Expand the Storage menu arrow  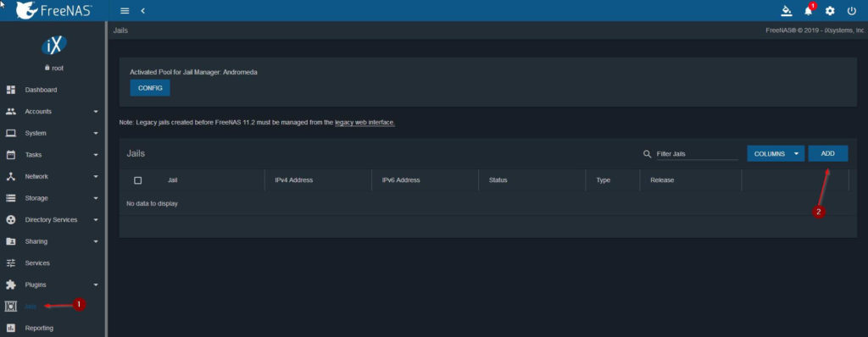pyautogui.click(x=96, y=198)
